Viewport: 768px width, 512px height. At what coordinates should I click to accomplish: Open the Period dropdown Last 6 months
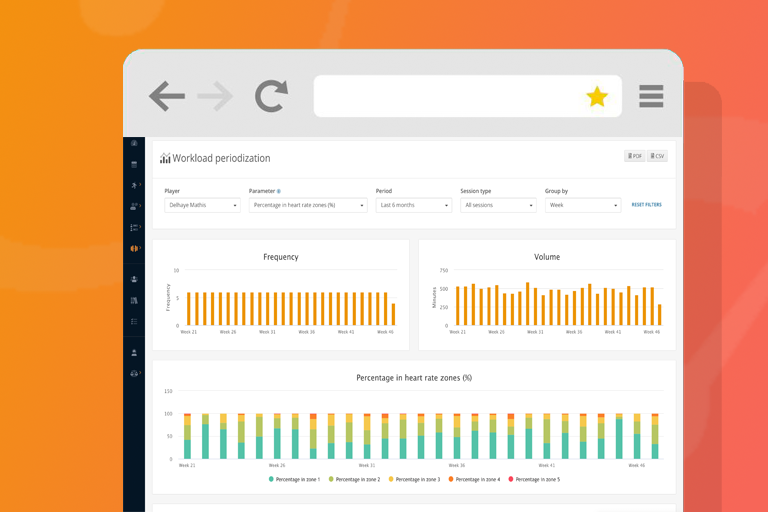pyautogui.click(x=413, y=205)
